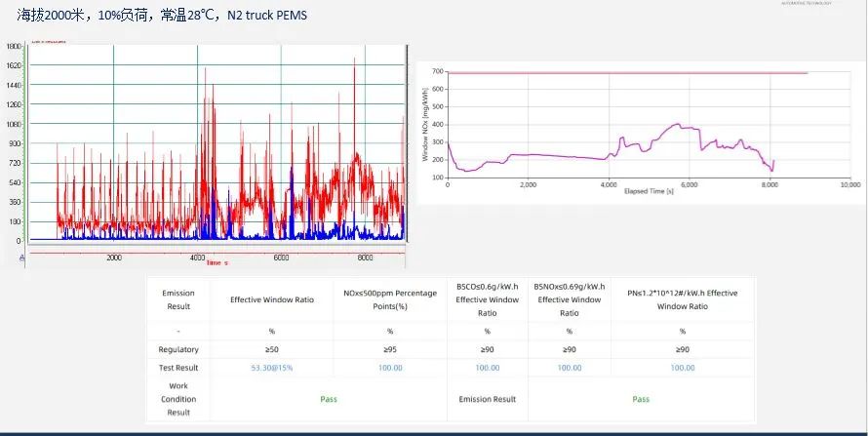Image resolution: width=868 pixels, height=436 pixels.
Task: Click the Elapsed Time [s] axis label
Action: click(x=649, y=191)
